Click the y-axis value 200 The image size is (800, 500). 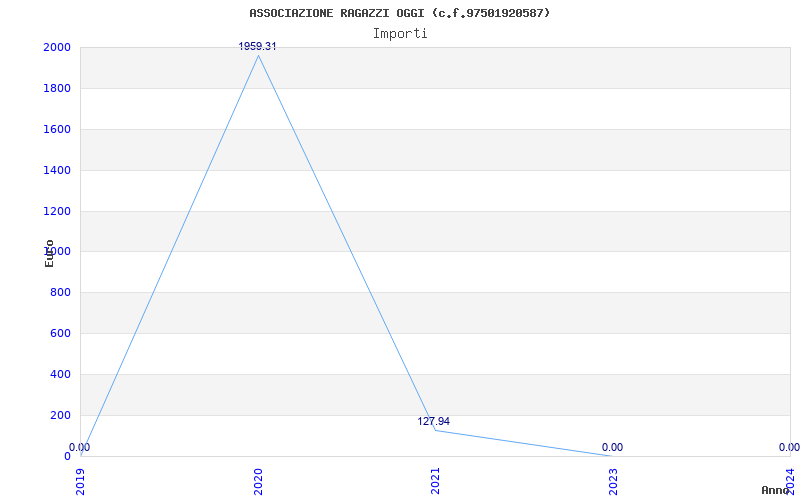coord(60,415)
